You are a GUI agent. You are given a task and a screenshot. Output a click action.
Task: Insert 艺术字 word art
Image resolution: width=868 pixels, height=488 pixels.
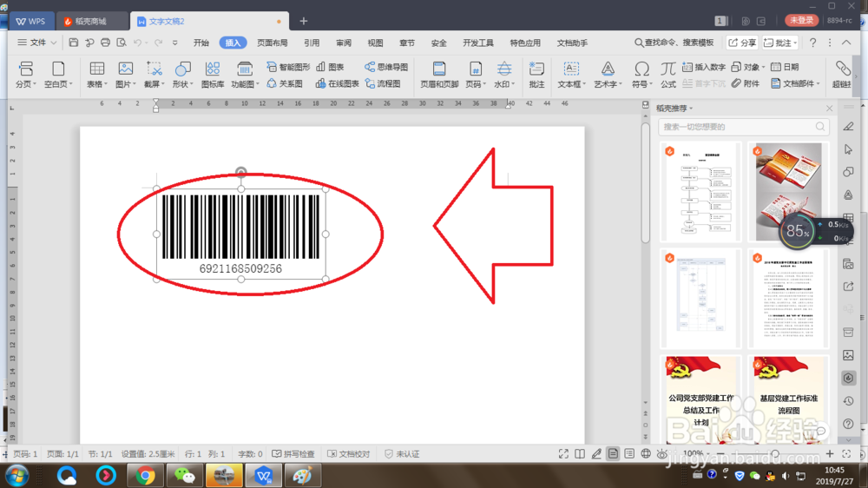click(608, 75)
